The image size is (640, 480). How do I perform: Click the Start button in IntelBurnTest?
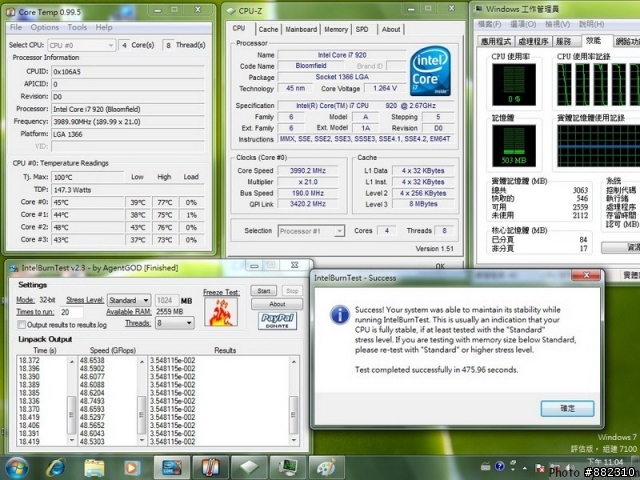click(264, 291)
